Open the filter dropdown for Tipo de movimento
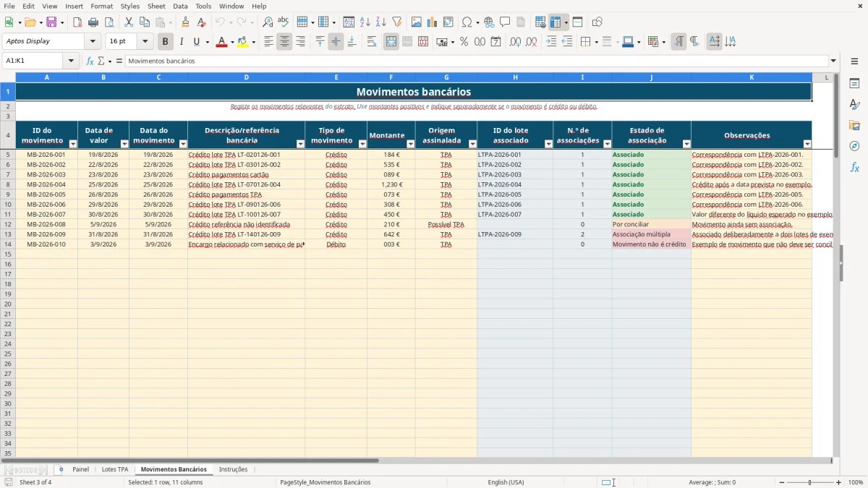This screenshot has height=488, width=868. point(362,144)
